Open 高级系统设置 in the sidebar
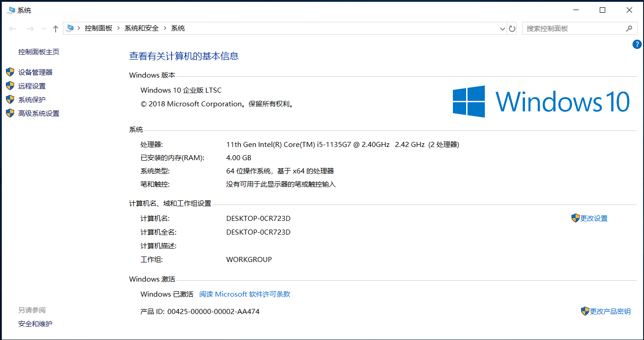 [38, 113]
